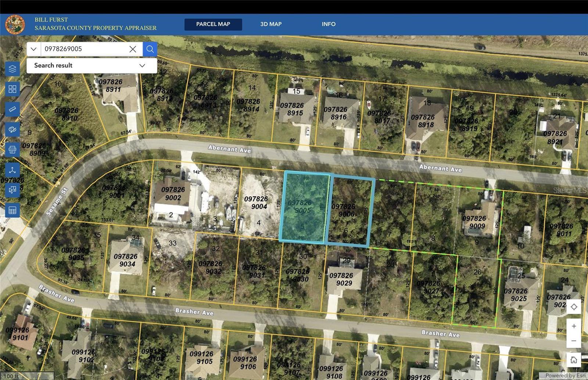Zoom in using the plus control
Image resolution: width=588 pixels, height=380 pixels.
click(x=574, y=326)
